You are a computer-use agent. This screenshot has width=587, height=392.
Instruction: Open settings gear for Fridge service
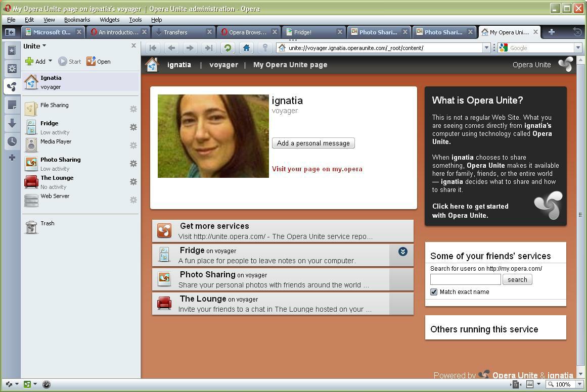coord(133,127)
